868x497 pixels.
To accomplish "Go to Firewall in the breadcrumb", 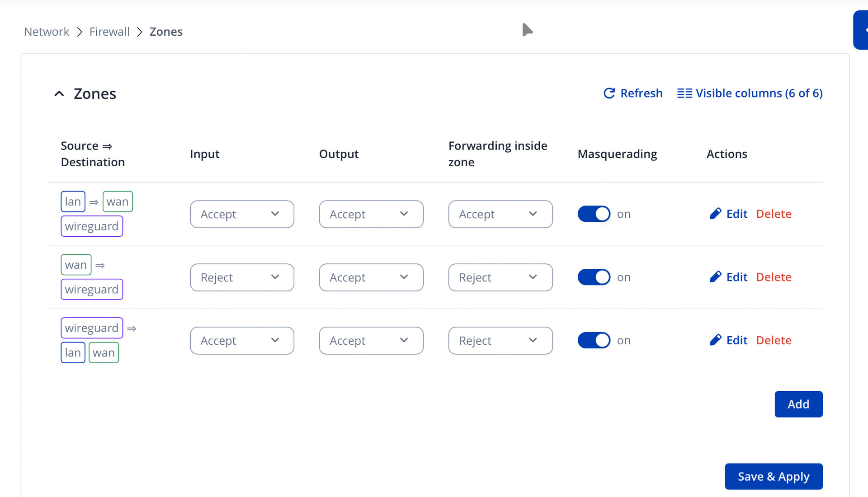I will tap(109, 32).
